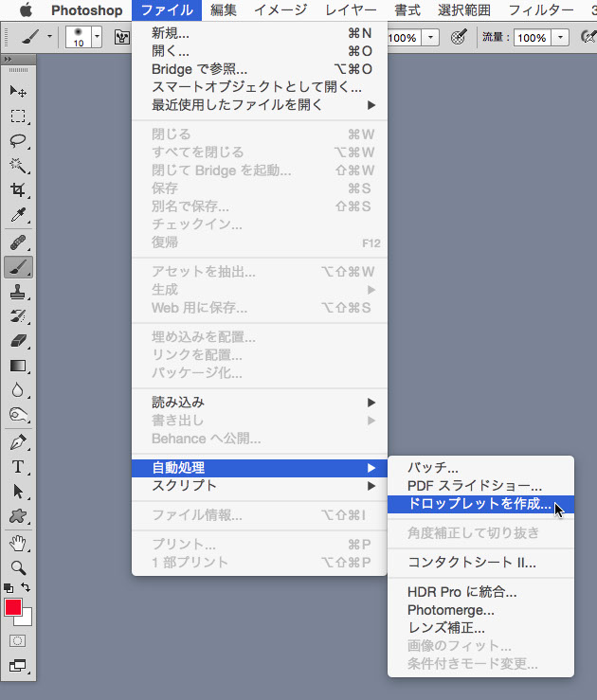Expand the toolbox panel double arrows

click(x=8, y=59)
